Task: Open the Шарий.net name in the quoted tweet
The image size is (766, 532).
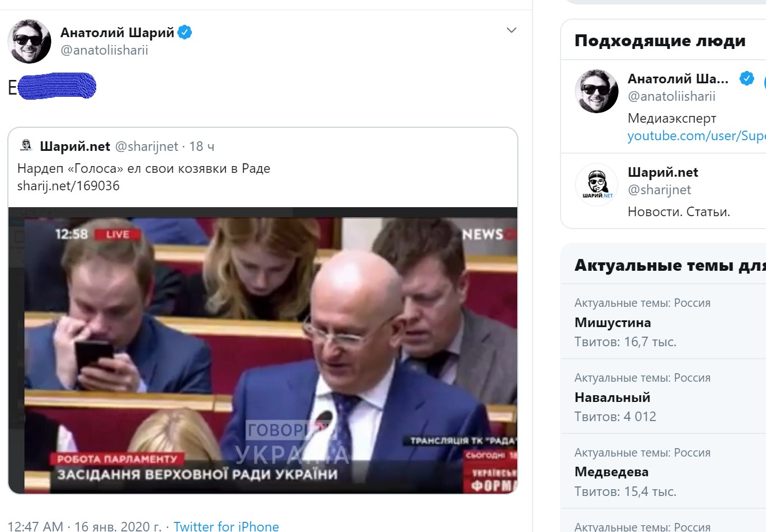Action: tap(75, 146)
